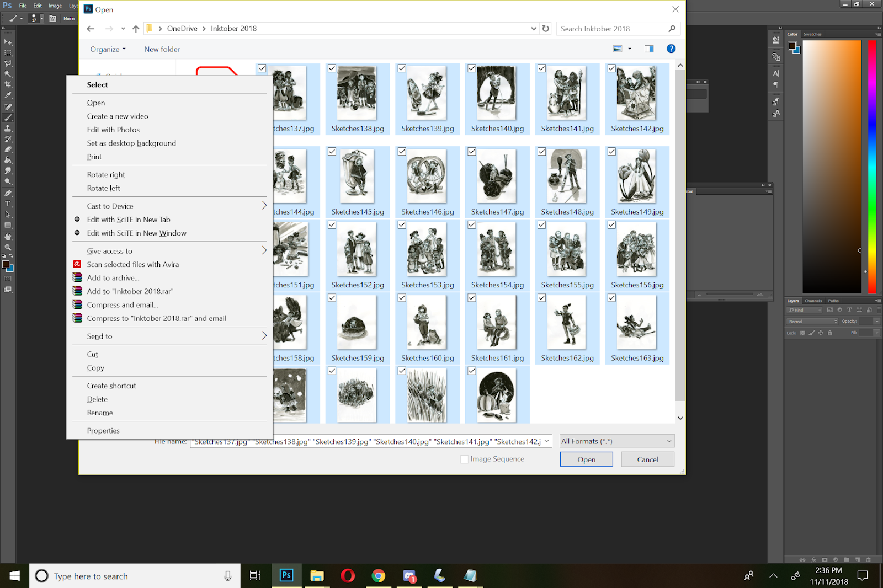Select the Eyedropper tool
This screenshot has width=883, height=588.
tap(8, 95)
